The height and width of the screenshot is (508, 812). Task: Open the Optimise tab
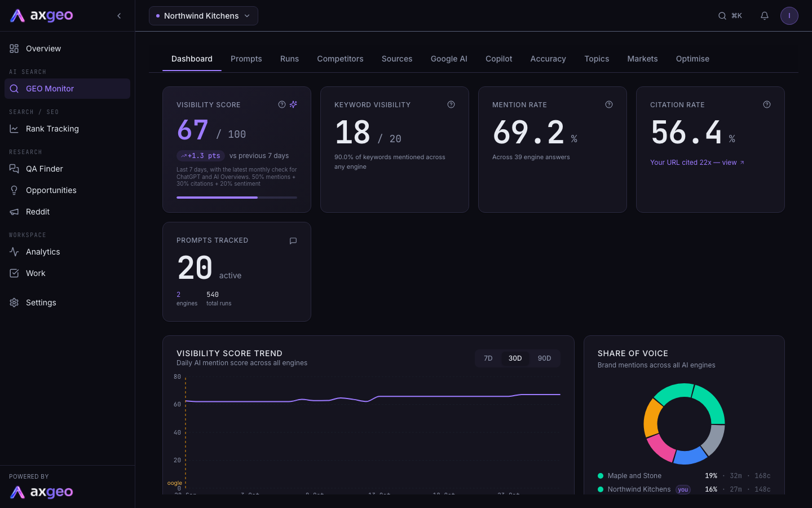(692, 59)
